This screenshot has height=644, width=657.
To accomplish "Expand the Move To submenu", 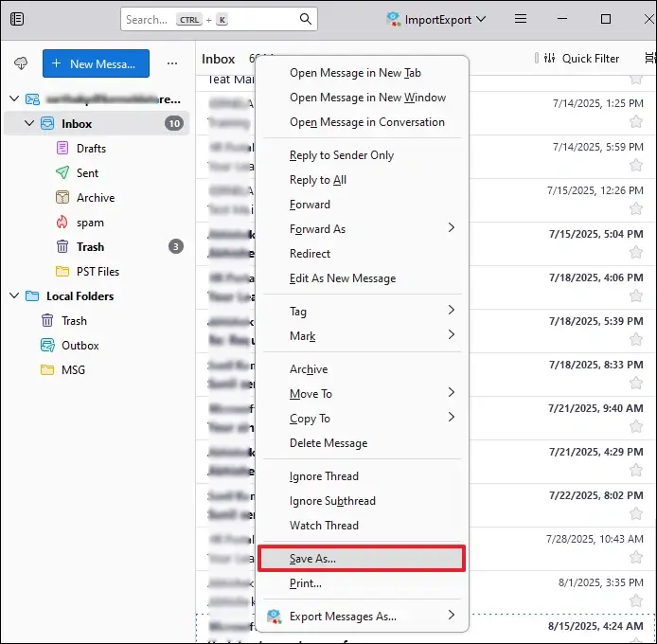I will click(451, 392).
